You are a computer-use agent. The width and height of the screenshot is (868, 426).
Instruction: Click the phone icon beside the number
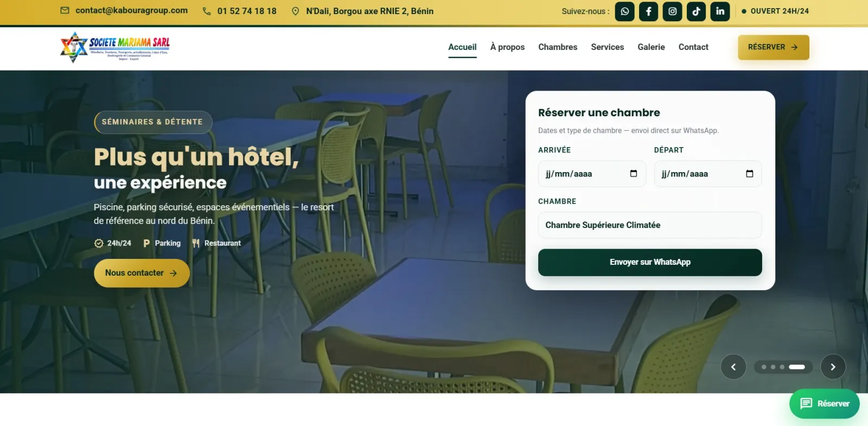coord(207,11)
